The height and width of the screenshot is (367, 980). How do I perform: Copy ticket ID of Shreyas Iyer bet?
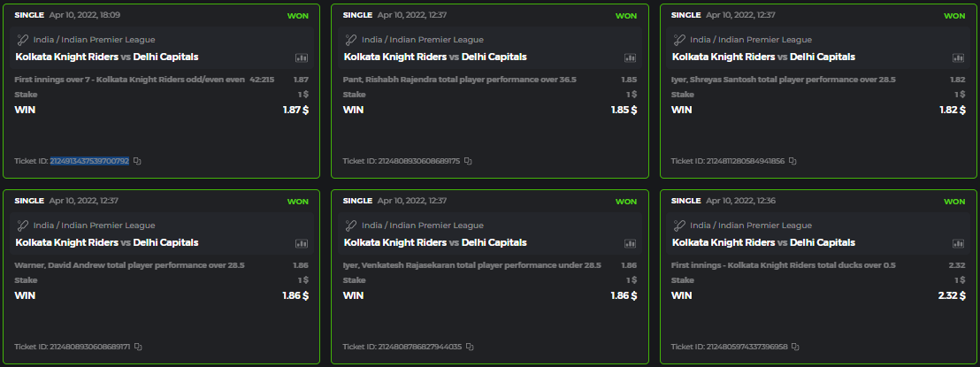pos(793,161)
